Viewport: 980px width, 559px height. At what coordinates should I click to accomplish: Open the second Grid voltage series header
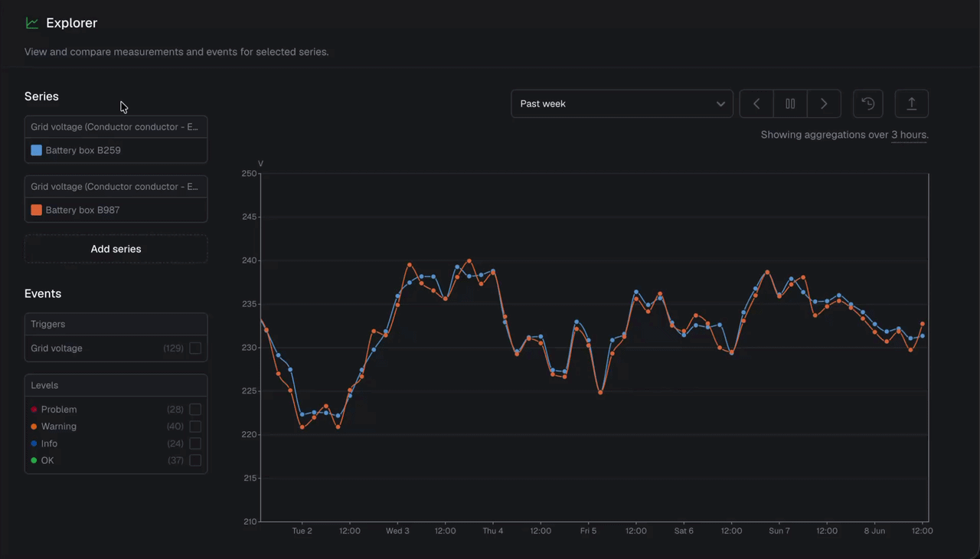(x=116, y=187)
